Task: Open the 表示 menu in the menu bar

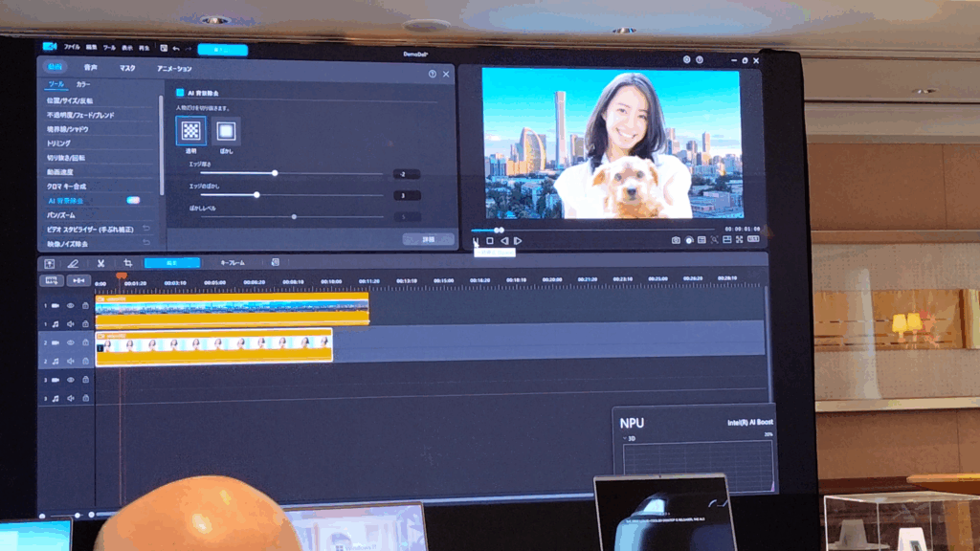Action: coord(127,48)
